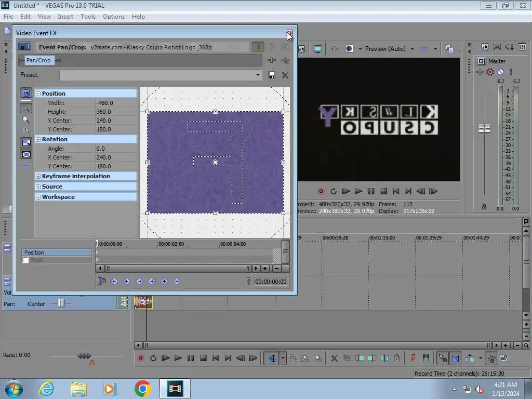The height and width of the screenshot is (399, 532).
Task: Delete the Pan/Crop preset with red X
Action: (285, 75)
